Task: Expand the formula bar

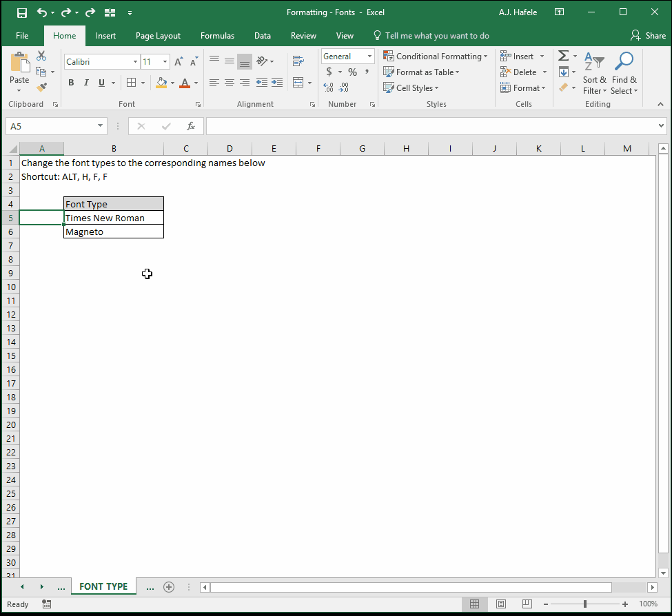Action: [661, 126]
